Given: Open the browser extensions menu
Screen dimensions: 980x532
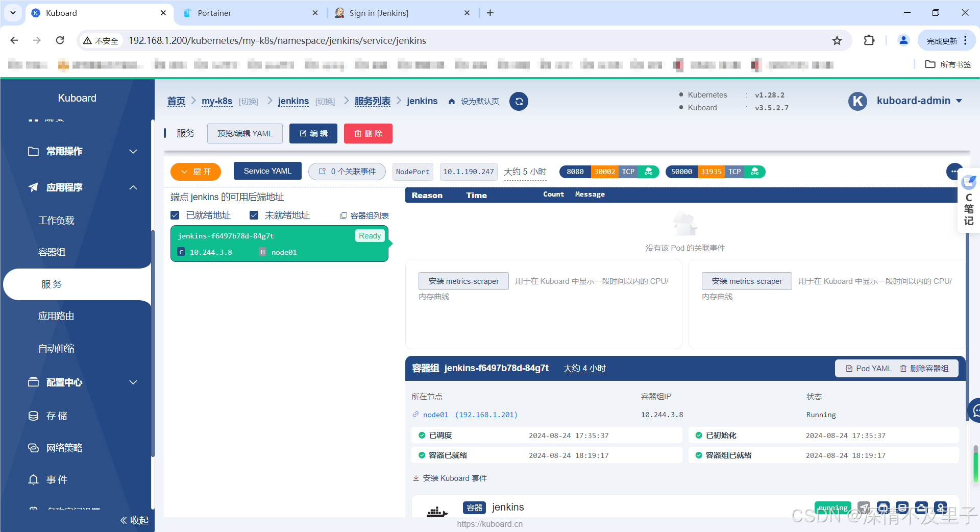Looking at the screenshot, I should (869, 40).
